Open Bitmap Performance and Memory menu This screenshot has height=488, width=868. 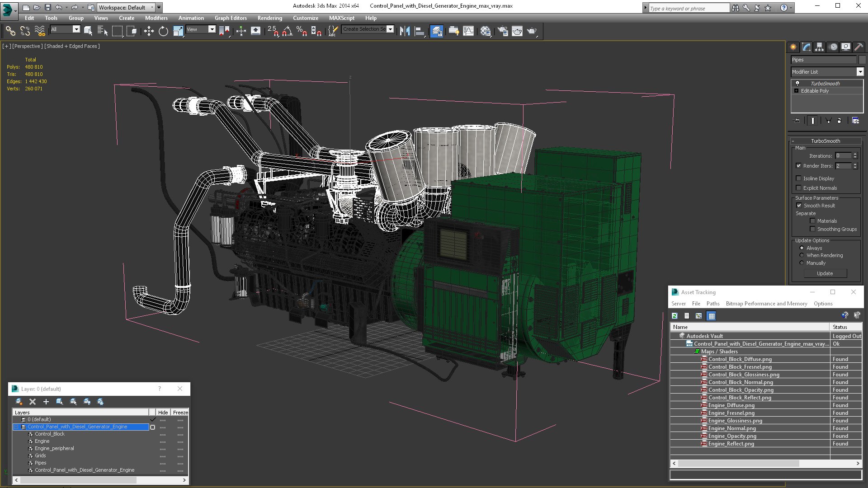(766, 304)
